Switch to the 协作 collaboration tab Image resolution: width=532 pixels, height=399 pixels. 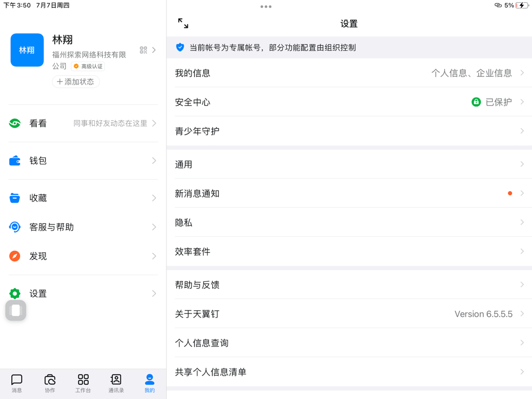point(50,384)
